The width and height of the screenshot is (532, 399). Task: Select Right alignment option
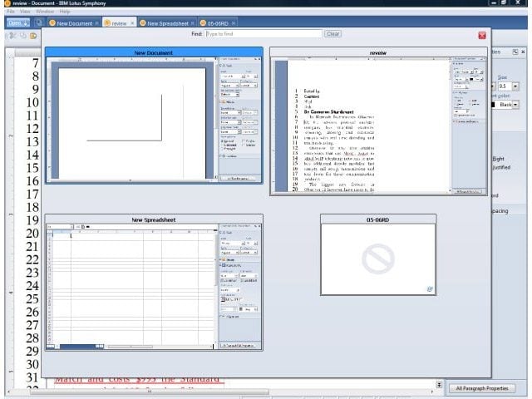pos(499,159)
